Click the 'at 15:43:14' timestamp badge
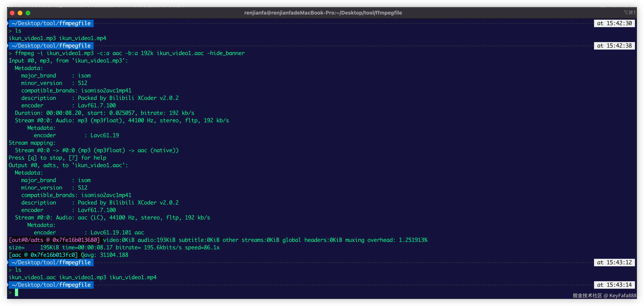 click(x=614, y=285)
